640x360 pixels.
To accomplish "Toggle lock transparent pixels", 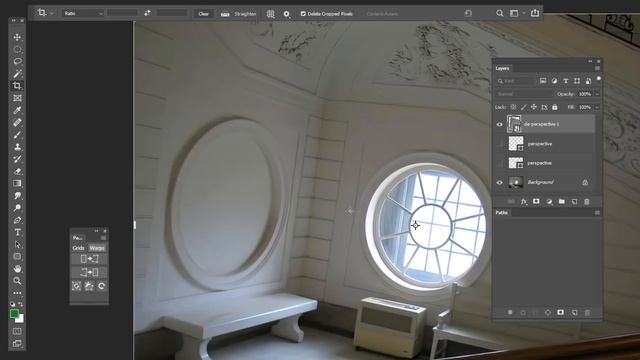I will (513, 107).
